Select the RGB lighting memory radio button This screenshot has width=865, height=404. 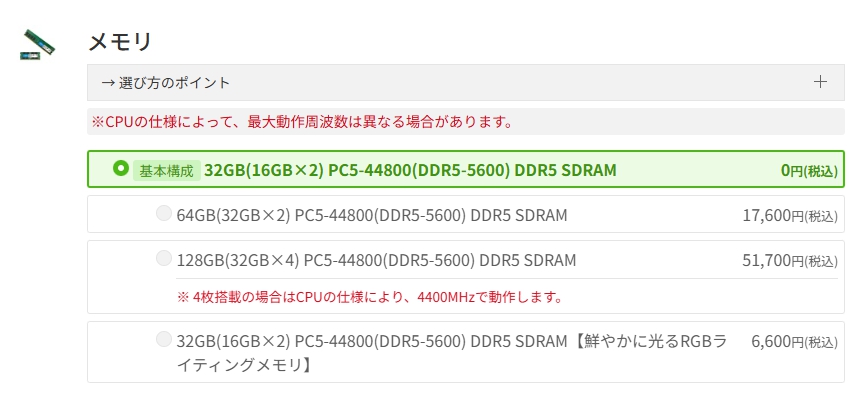coord(163,340)
